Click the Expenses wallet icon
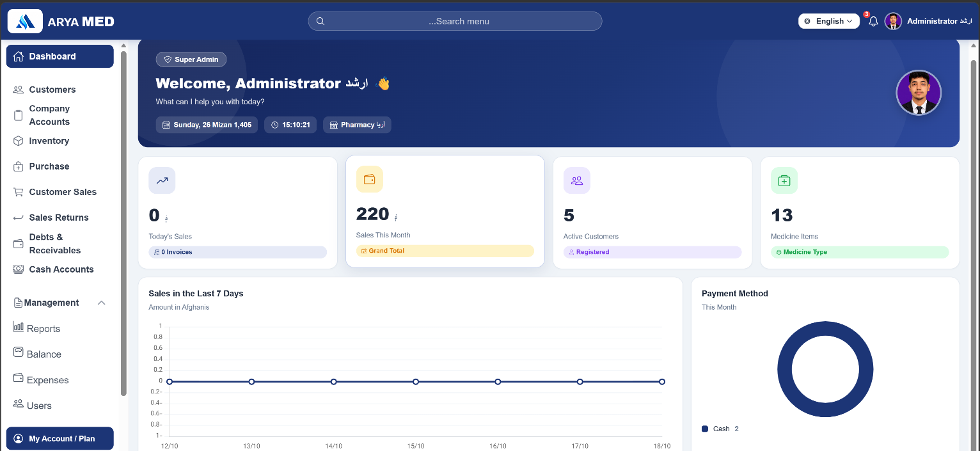The width and height of the screenshot is (980, 451). pyautogui.click(x=18, y=378)
